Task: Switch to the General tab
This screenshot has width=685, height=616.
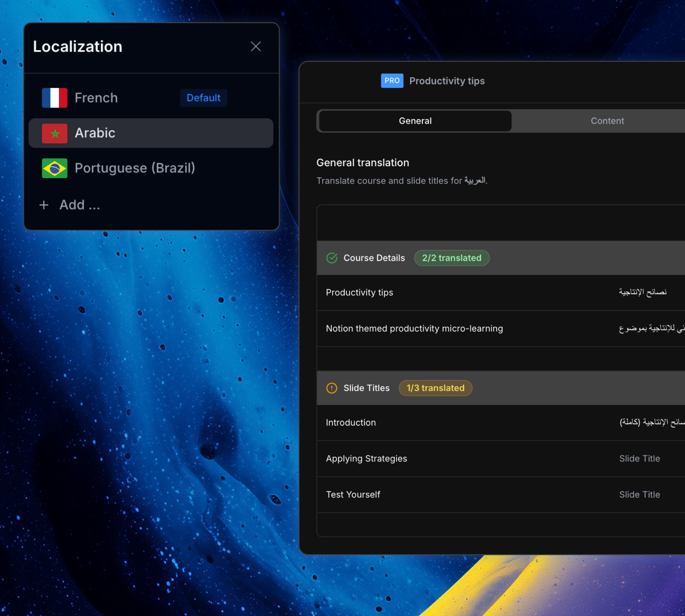Action: click(415, 121)
